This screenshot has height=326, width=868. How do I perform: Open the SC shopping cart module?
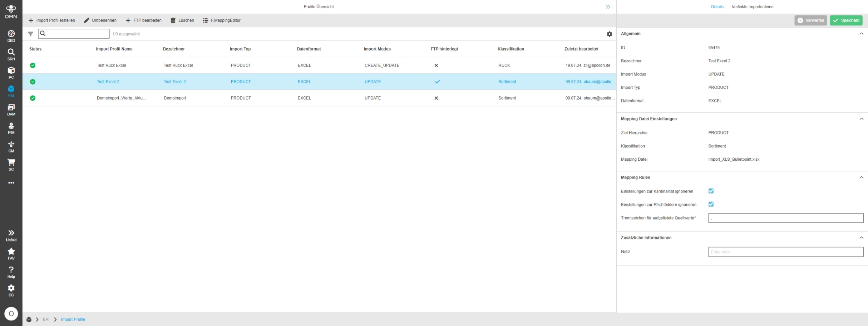click(11, 165)
